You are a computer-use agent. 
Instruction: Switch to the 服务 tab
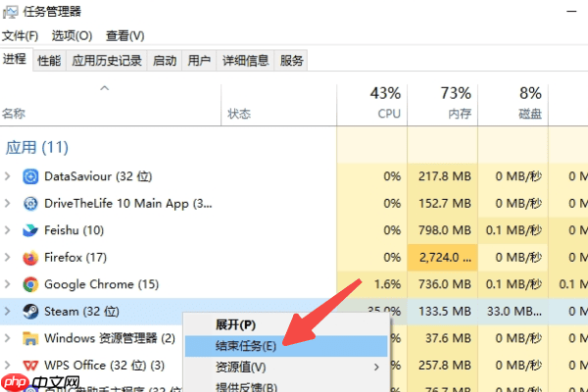point(291,61)
